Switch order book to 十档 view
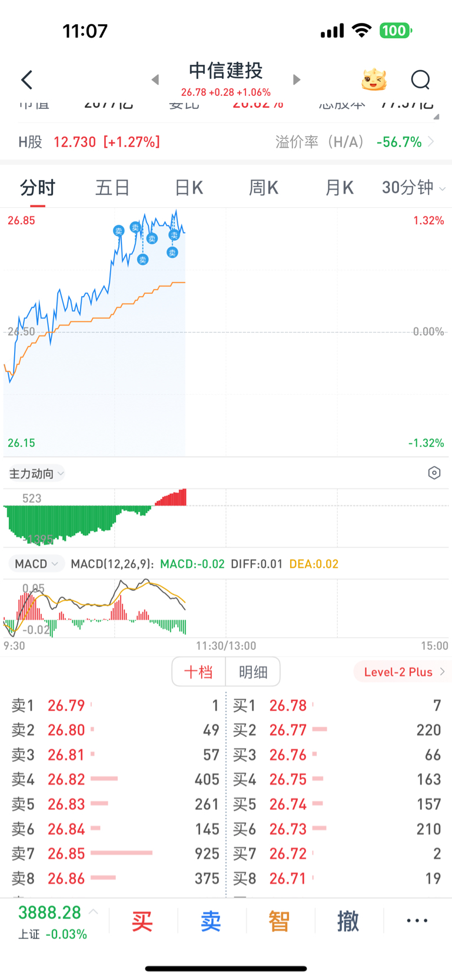Screen dimensions: 452x980 [198, 672]
